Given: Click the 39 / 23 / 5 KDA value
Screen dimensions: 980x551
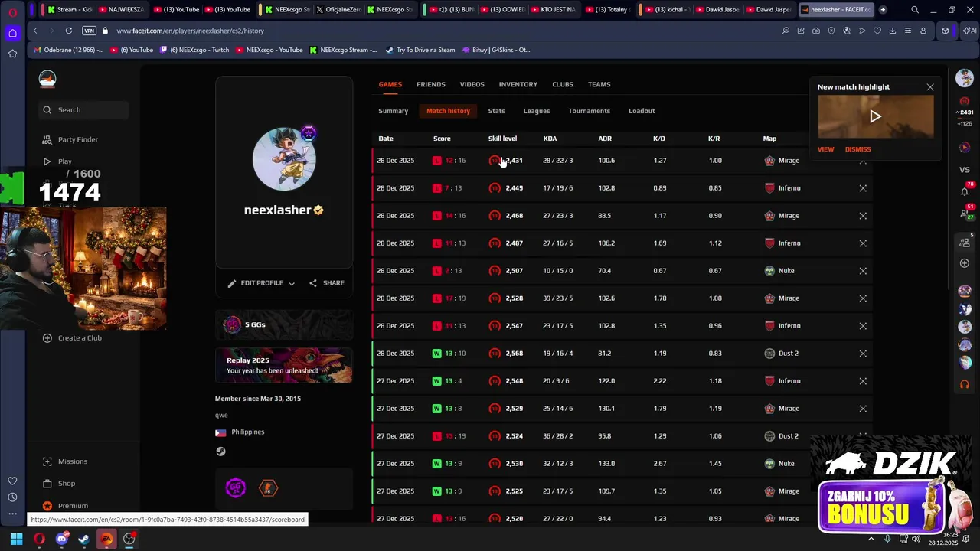Looking at the screenshot, I should pyautogui.click(x=557, y=298).
